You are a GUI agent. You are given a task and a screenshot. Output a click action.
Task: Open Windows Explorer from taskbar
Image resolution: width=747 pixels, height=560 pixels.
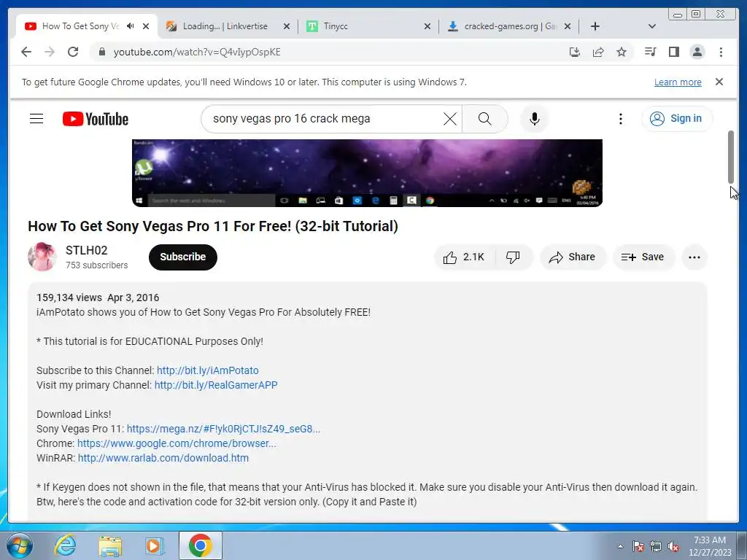coord(110,545)
